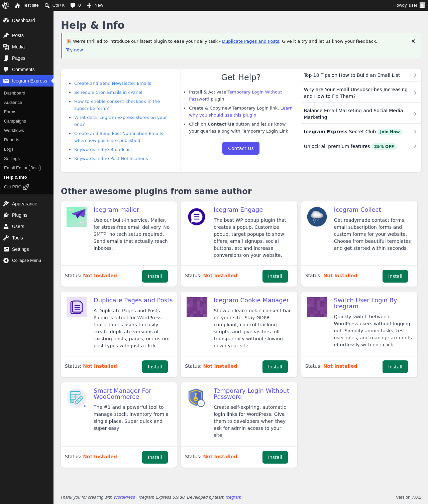Screen dimensions: 428x504
Task: Click the Switch User Login thumbnail
Action: (317, 307)
